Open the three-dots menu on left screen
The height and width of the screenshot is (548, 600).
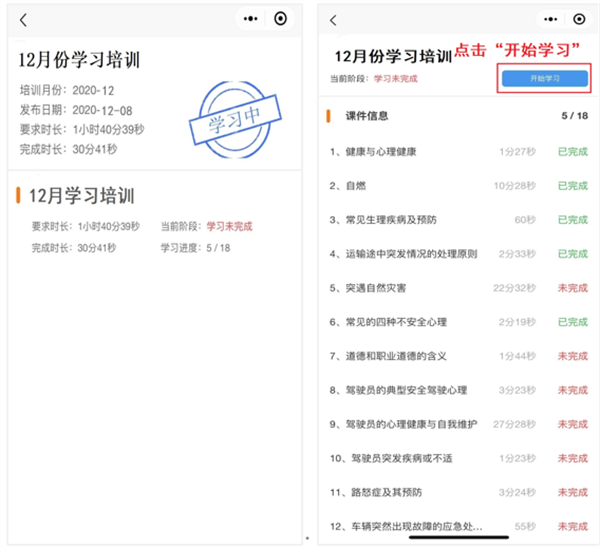point(251,19)
